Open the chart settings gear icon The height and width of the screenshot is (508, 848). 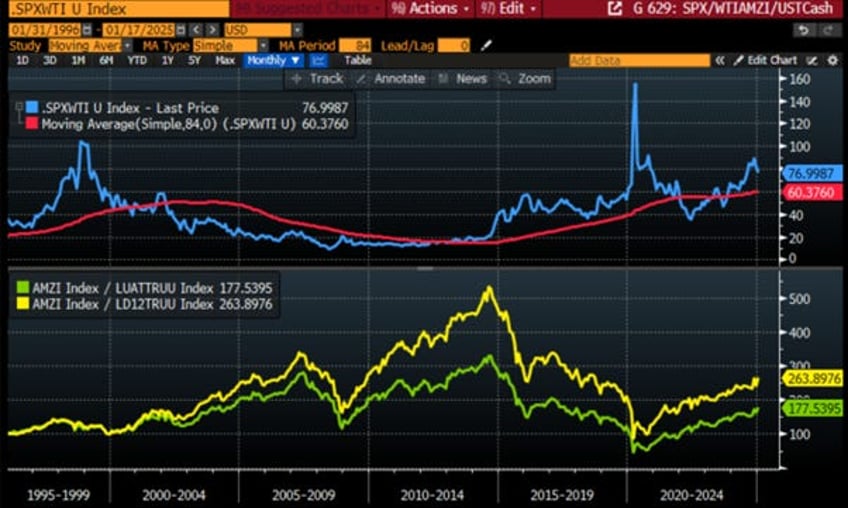(833, 61)
